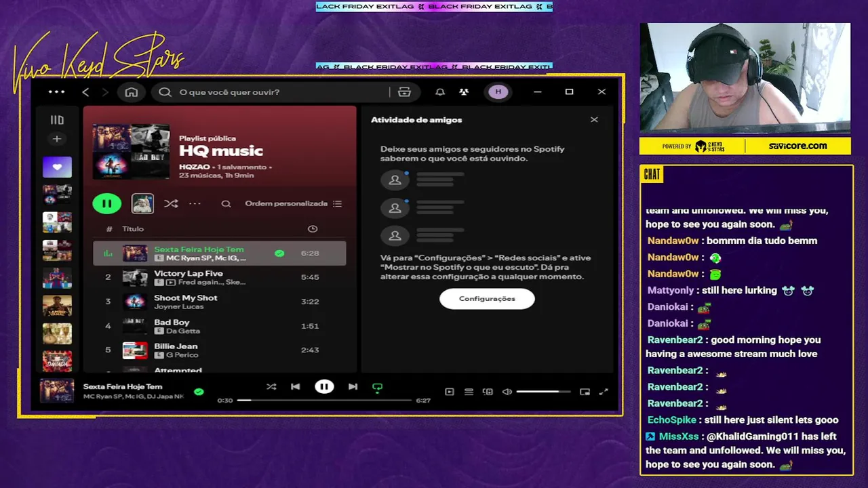The width and height of the screenshot is (868, 488).
Task: Select track 'Victory Lap Five'
Action: (220, 277)
